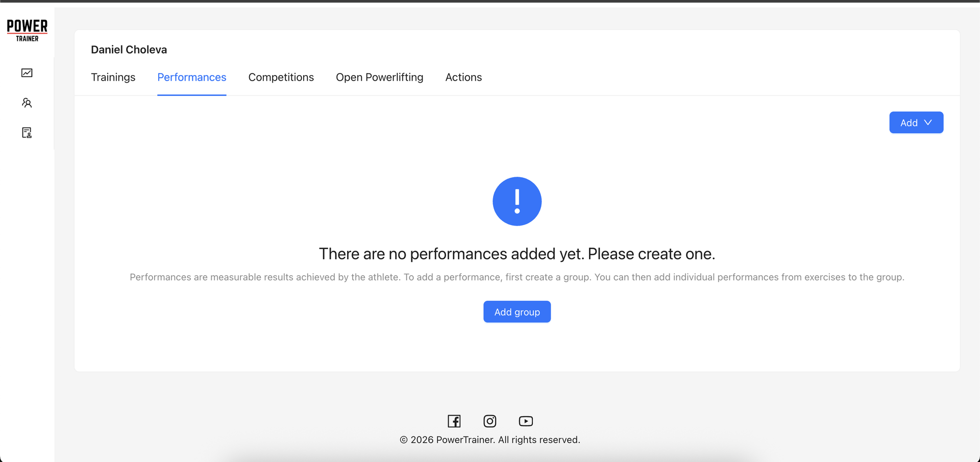Expand the chevron on the Add button
The image size is (980, 462).
927,123
